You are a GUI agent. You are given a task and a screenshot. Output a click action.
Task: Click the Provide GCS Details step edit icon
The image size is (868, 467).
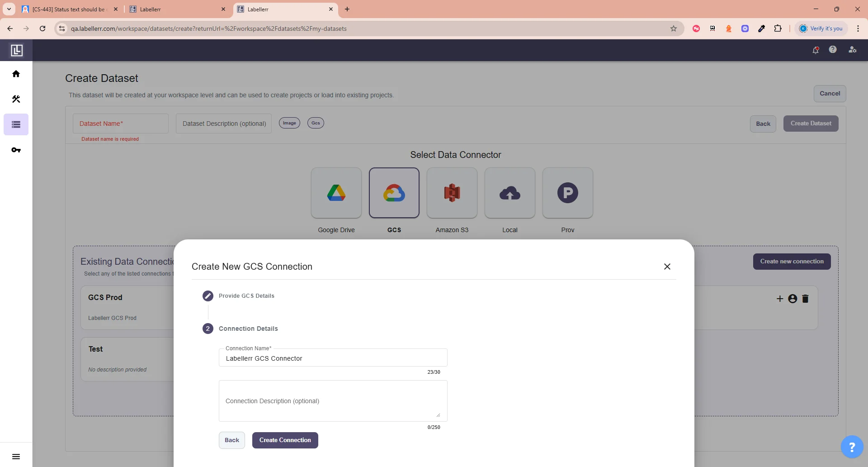tap(208, 296)
